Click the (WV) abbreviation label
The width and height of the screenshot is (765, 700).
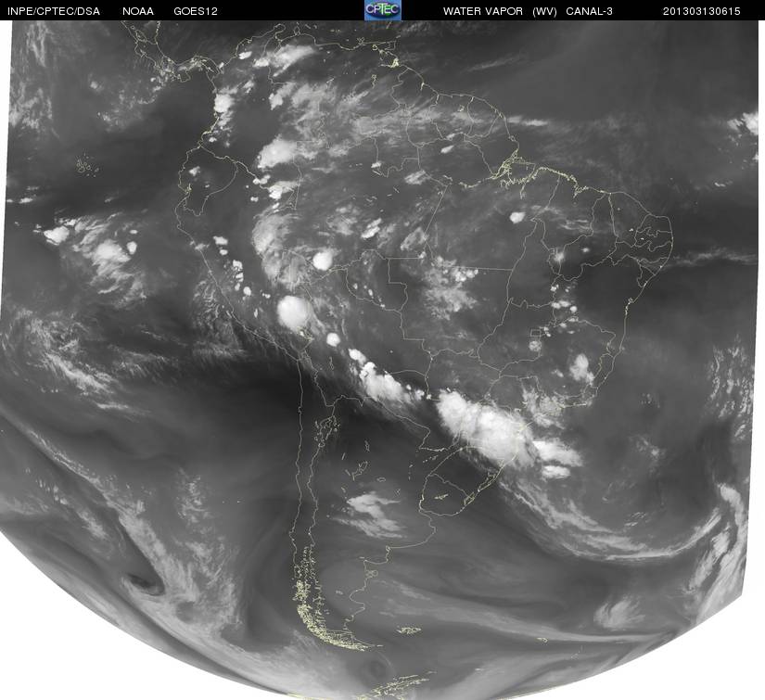544,11
